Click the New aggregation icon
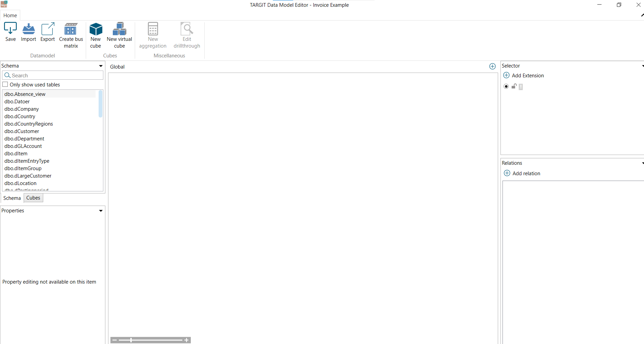The image size is (644, 344). [x=153, y=29]
